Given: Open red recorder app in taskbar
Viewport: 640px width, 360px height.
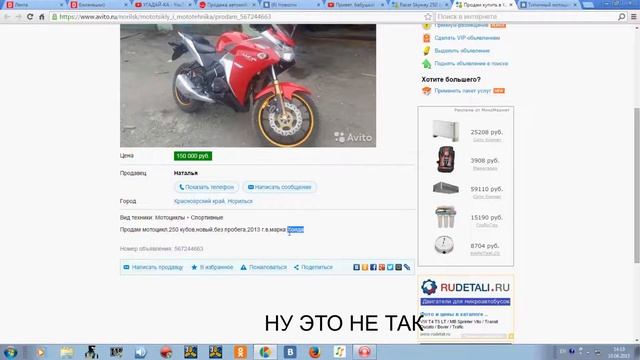Looking at the screenshot, I should click(x=364, y=352).
